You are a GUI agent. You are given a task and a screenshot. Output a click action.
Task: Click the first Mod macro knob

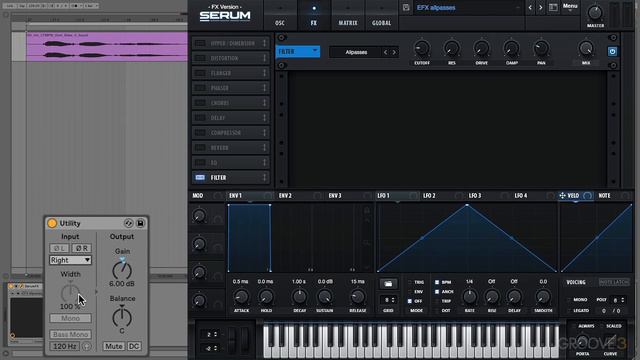pyautogui.click(x=199, y=216)
